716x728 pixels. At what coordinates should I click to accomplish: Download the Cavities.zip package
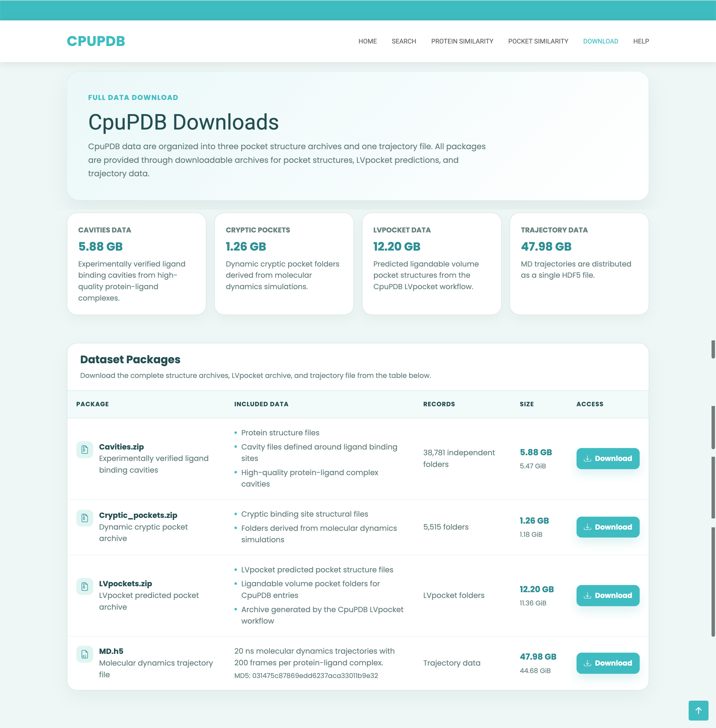pyautogui.click(x=608, y=458)
